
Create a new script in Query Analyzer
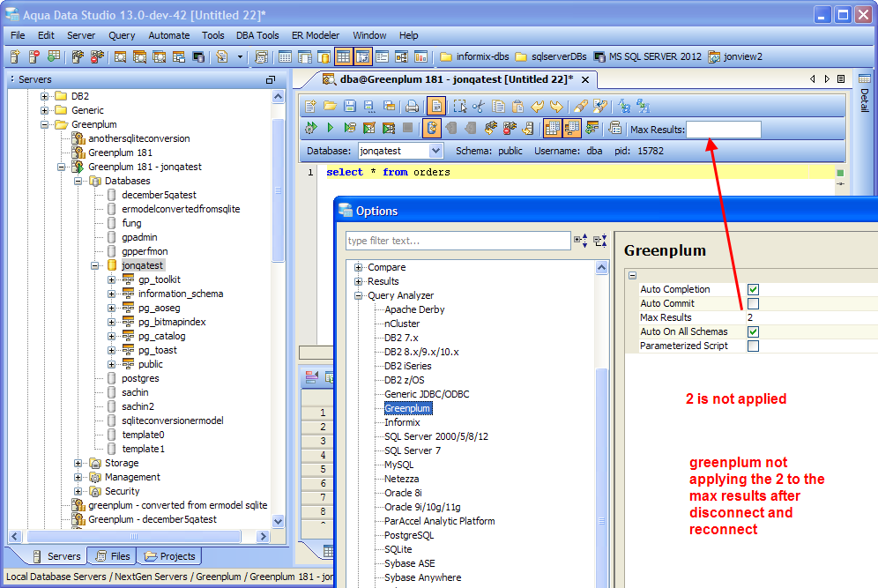coord(311,107)
